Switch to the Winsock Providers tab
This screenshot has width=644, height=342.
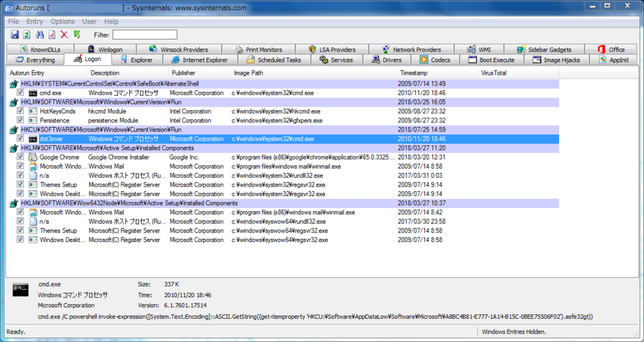coord(179,49)
